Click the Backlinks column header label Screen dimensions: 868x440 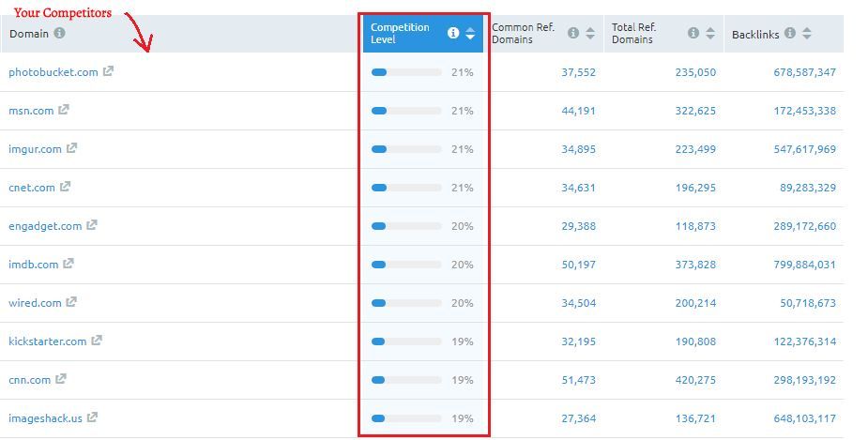(755, 35)
